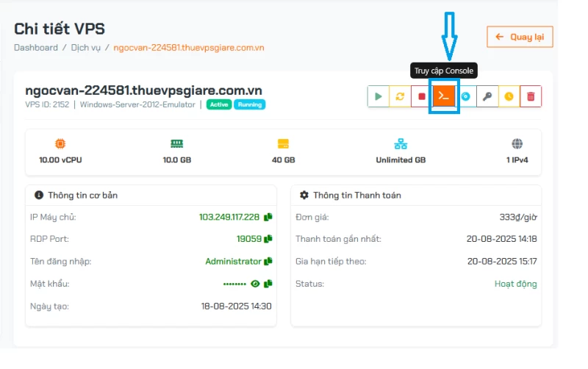Click the gear icon beside Thông tin Thanh toán
Screen dimensions: 588x369
point(304,195)
